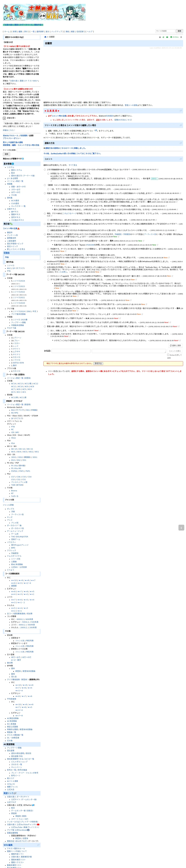Open the 最終更新 menu item
Screen dimensions: 186x868
[40, 31]
